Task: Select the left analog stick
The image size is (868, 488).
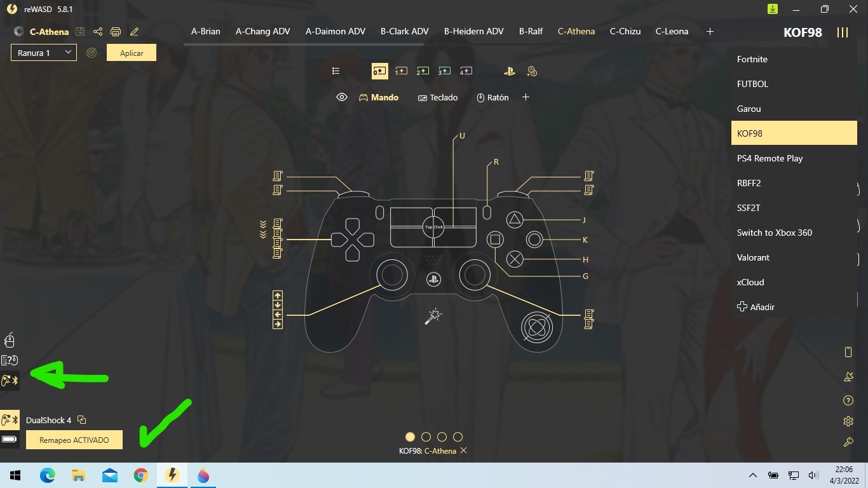Action: (x=392, y=274)
